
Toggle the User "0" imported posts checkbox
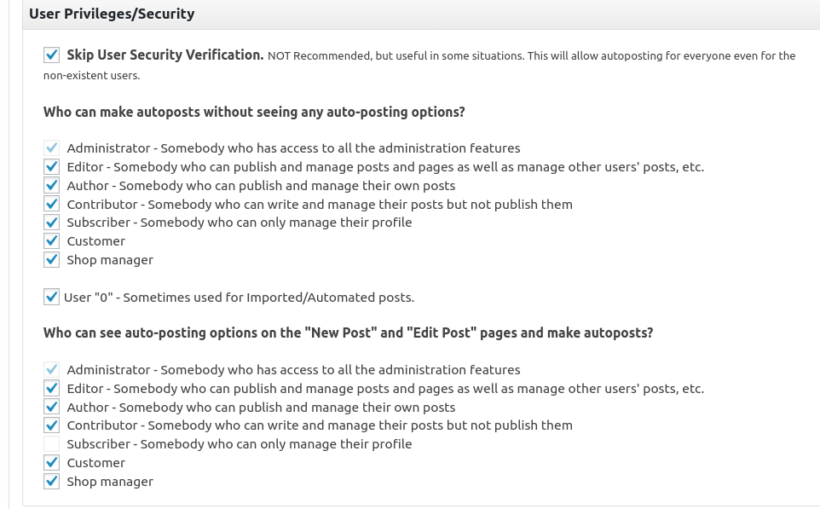54,297
